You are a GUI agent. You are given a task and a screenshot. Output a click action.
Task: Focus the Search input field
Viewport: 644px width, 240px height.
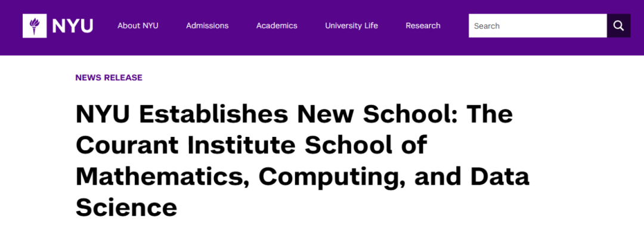tap(537, 26)
